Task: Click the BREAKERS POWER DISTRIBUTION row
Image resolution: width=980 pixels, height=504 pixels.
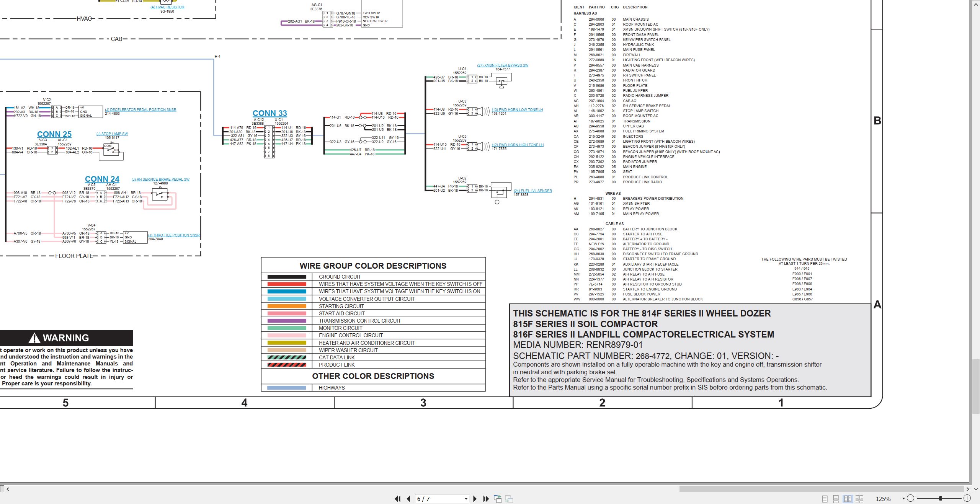Action: [628, 199]
